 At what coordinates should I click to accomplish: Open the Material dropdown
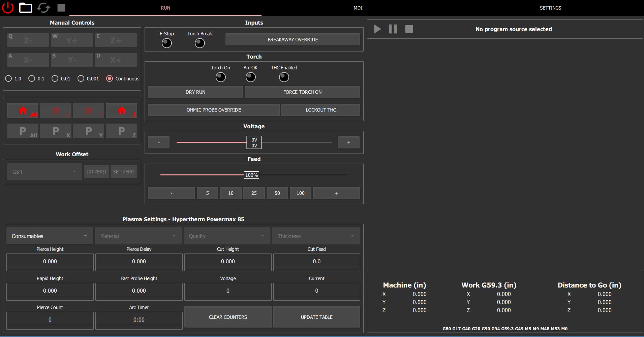click(x=138, y=236)
